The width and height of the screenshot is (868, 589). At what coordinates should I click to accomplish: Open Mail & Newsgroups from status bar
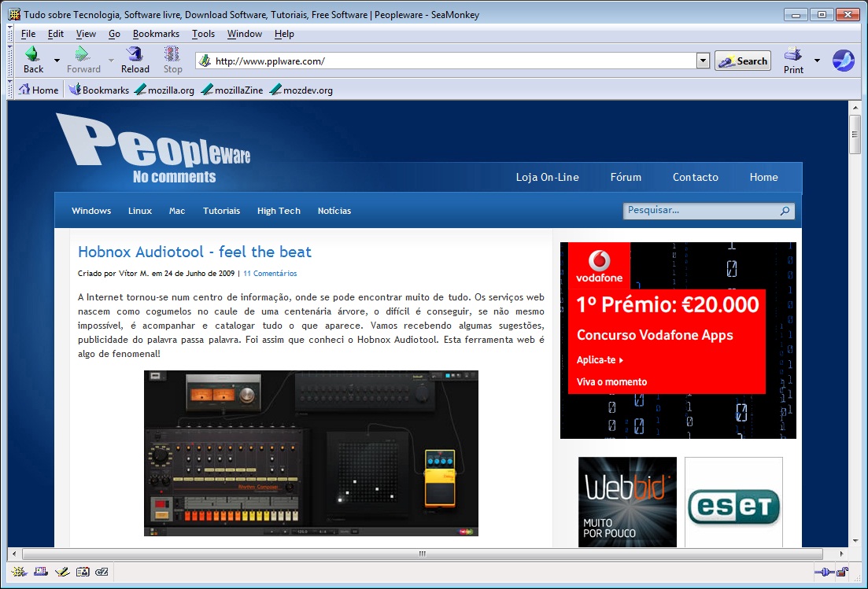(x=40, y=572)
